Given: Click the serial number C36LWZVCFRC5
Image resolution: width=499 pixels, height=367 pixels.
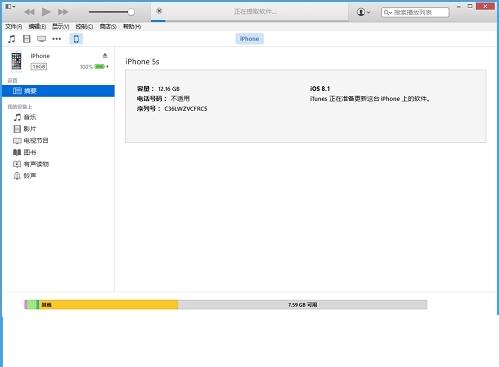Looking at the screenshot, I should tap(186, 109).
